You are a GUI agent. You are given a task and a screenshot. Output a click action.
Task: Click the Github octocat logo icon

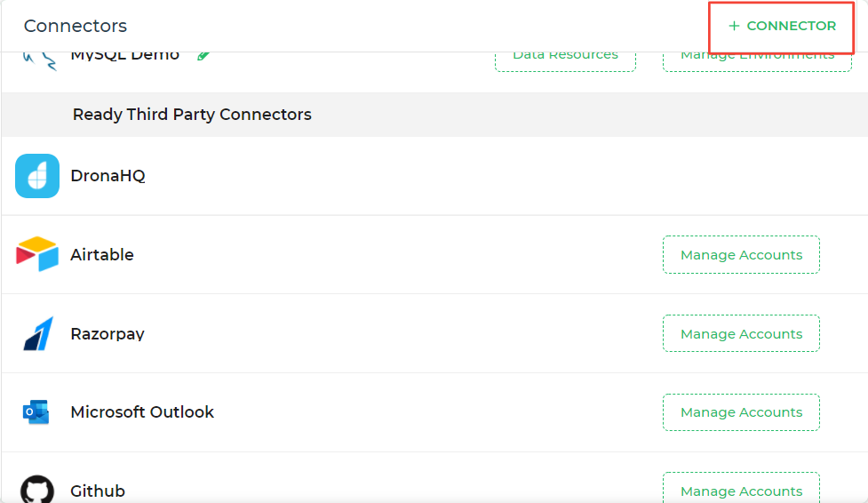pyautogui.click(x=37, y=491)
